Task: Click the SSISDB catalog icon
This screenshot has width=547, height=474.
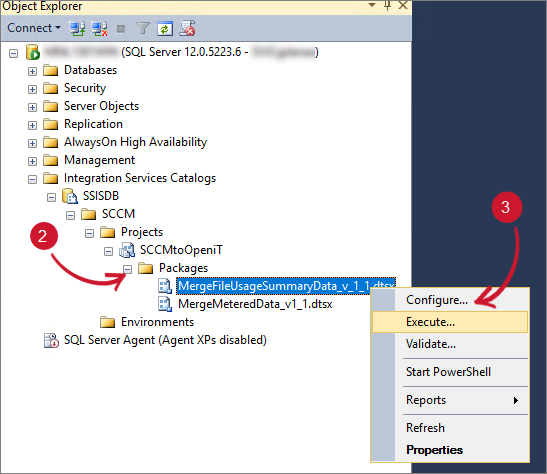Action: (x=70, y=196)
